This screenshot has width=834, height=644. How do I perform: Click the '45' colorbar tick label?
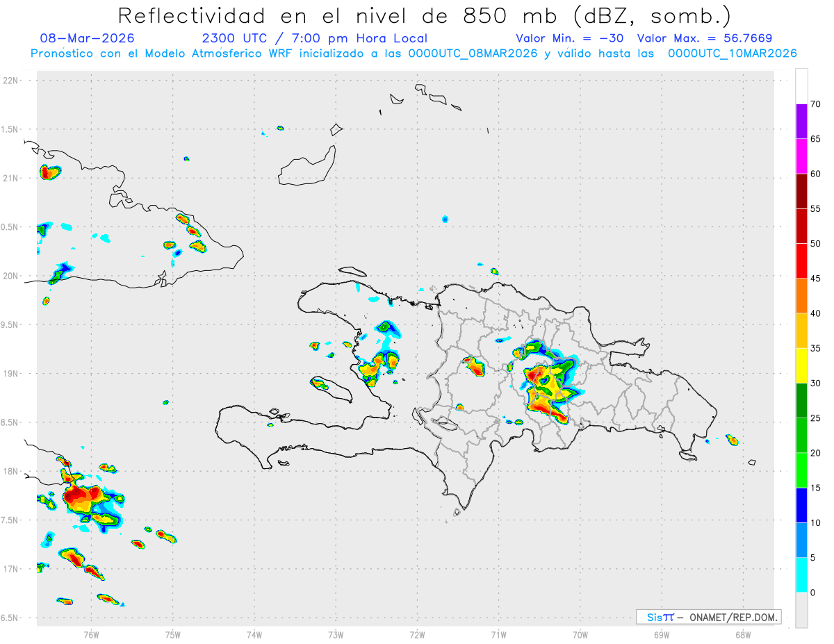click(815, 279)
